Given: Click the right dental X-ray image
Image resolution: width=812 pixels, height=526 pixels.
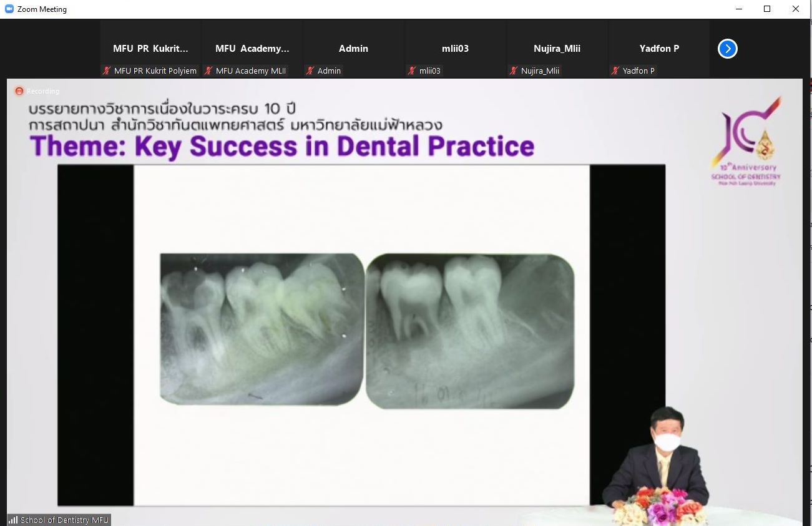Looking at the screenshot, I should point(469,331).
